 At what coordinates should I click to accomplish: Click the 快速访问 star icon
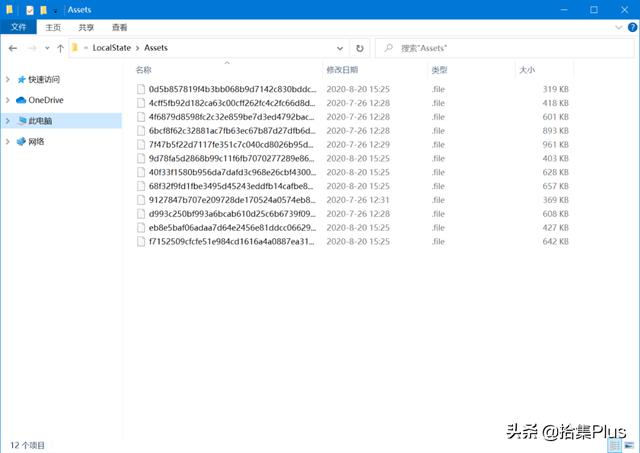pyautogui.click(x=21, y=79)
